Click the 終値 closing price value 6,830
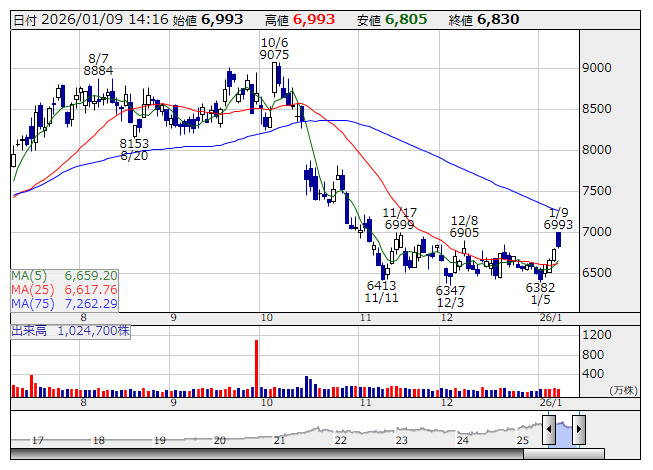The image size is (653, 470). (x=498, y=19)
